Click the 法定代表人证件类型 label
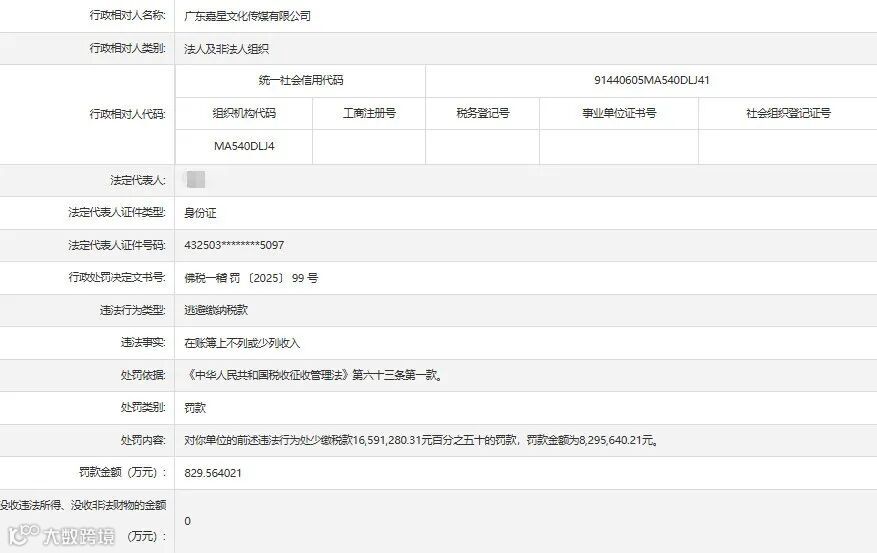 [117, 212]
